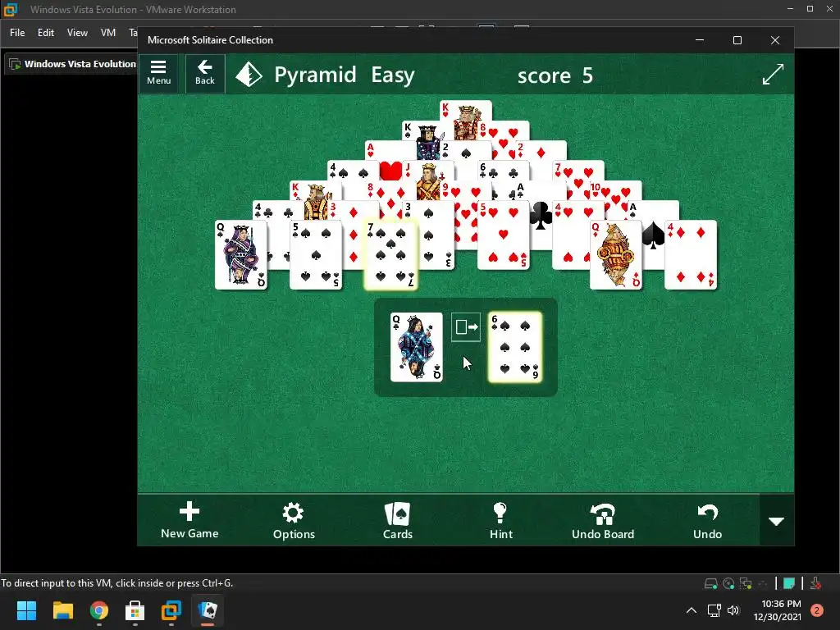Open the VMware View menu
This screenshot has width=840, height=630.
(x=77, y=33)
